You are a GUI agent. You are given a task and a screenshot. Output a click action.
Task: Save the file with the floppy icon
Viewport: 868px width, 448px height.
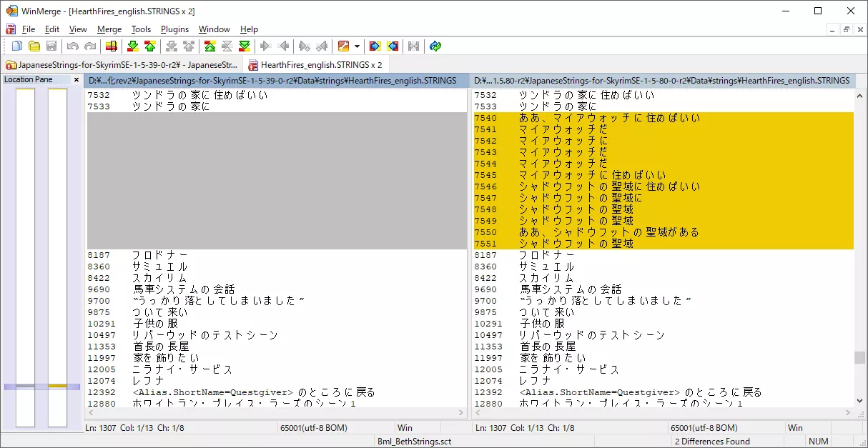coord(51,46)
